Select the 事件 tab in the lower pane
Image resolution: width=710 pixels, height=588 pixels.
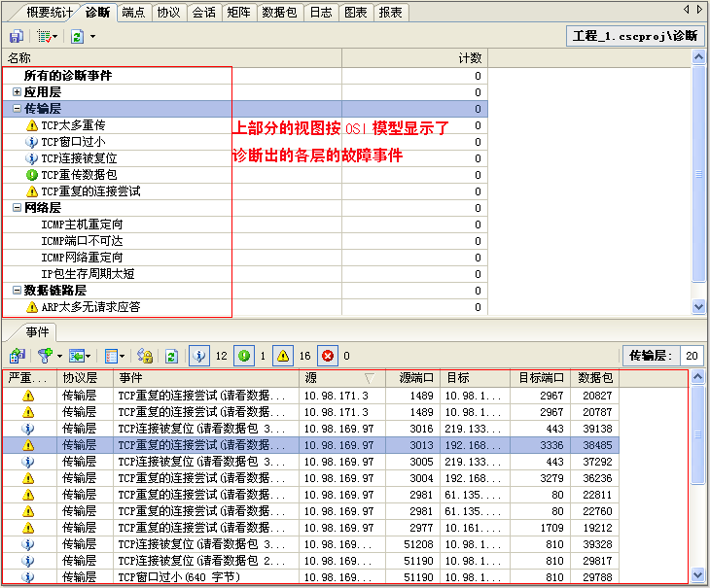37,332
